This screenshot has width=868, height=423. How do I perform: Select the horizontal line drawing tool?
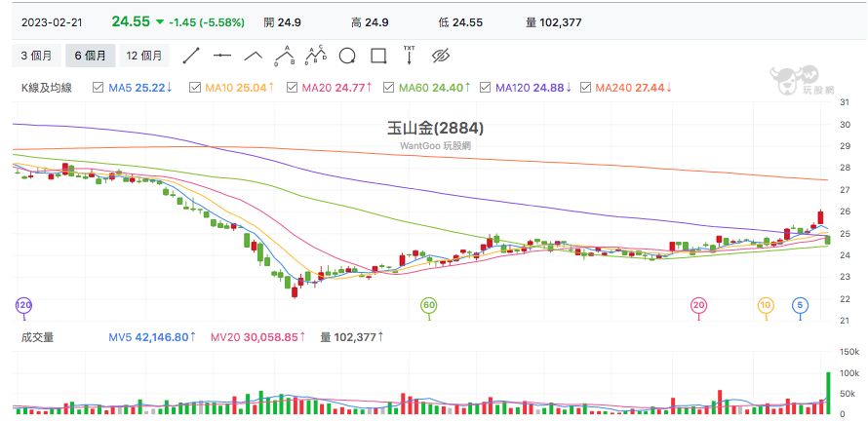coord(222,56)
